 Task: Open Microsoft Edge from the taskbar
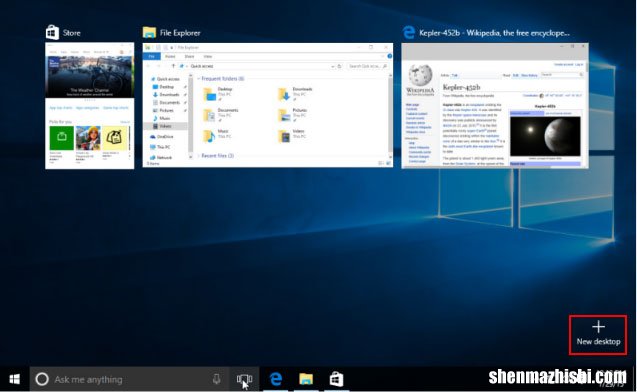tap(276, 379)
